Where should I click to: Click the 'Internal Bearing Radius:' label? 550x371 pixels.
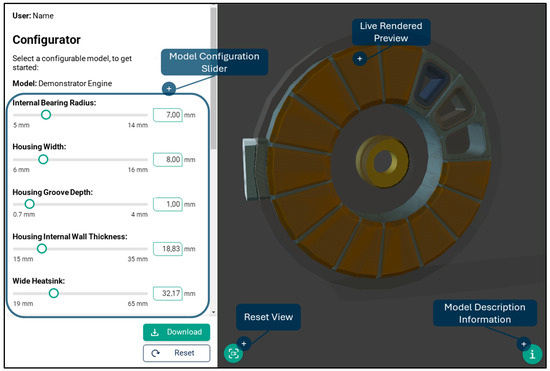tap(54, 103)
